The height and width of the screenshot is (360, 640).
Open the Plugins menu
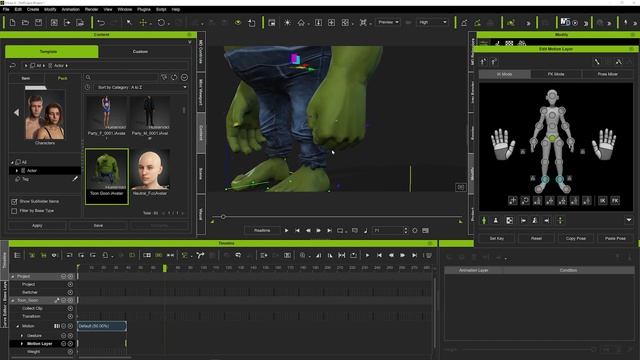[144, 9]
